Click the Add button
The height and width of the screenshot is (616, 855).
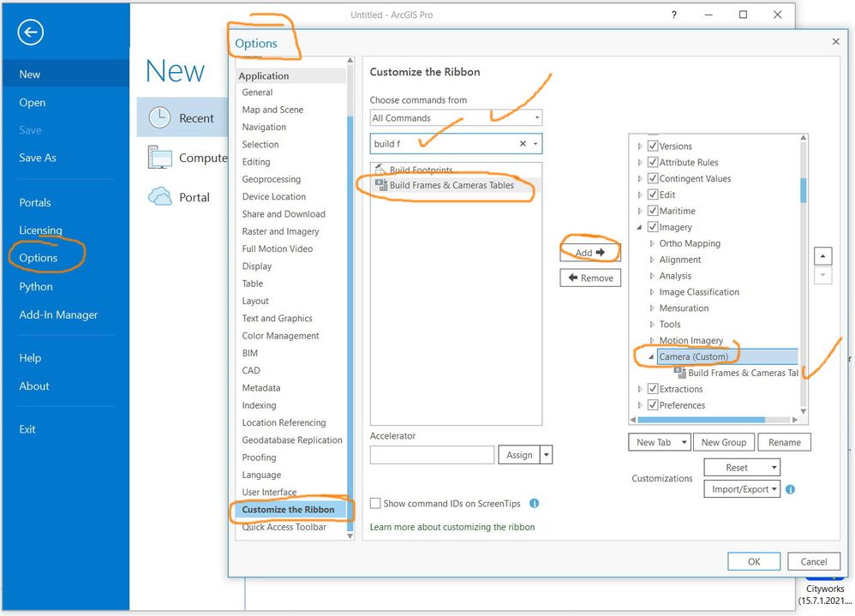click(590, 253)
